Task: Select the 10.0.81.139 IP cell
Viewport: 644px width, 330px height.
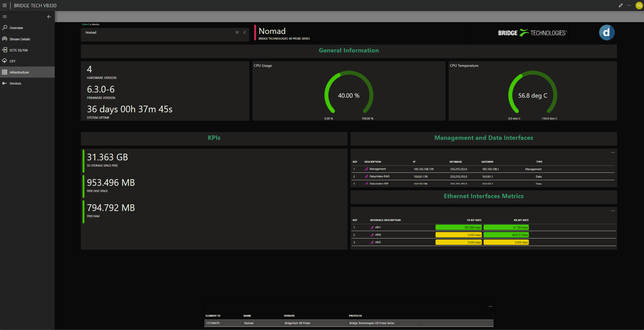Action: click(420, 177)
